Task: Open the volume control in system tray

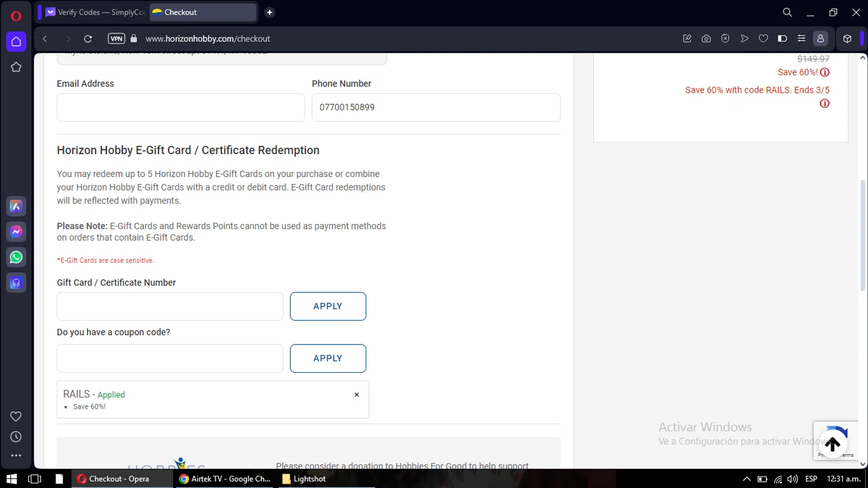Action: [x=793, y=479]
